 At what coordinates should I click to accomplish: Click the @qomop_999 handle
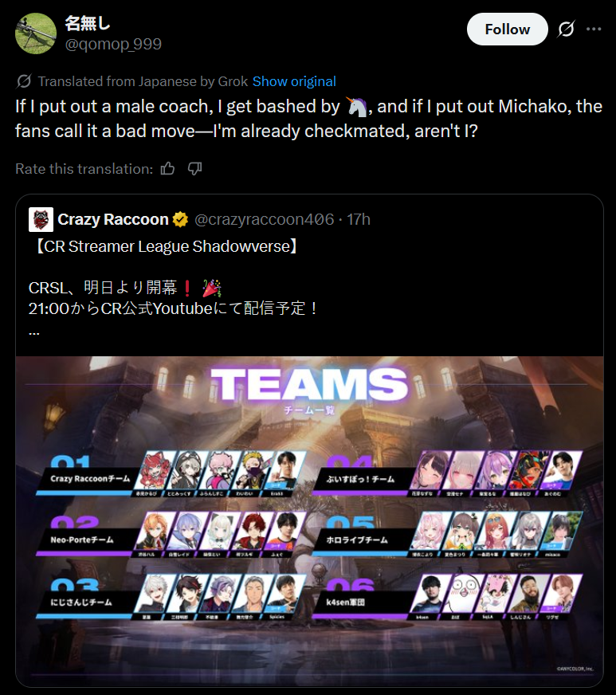coord(113,44)
